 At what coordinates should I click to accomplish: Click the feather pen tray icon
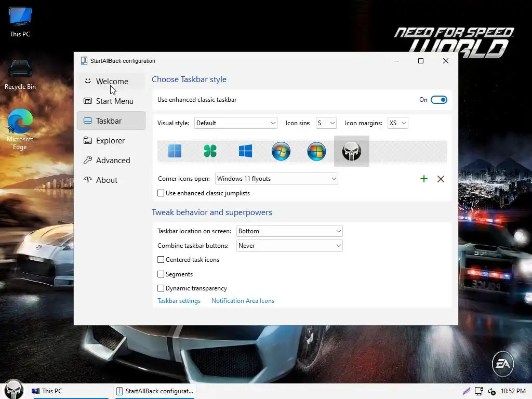[467, 391]
